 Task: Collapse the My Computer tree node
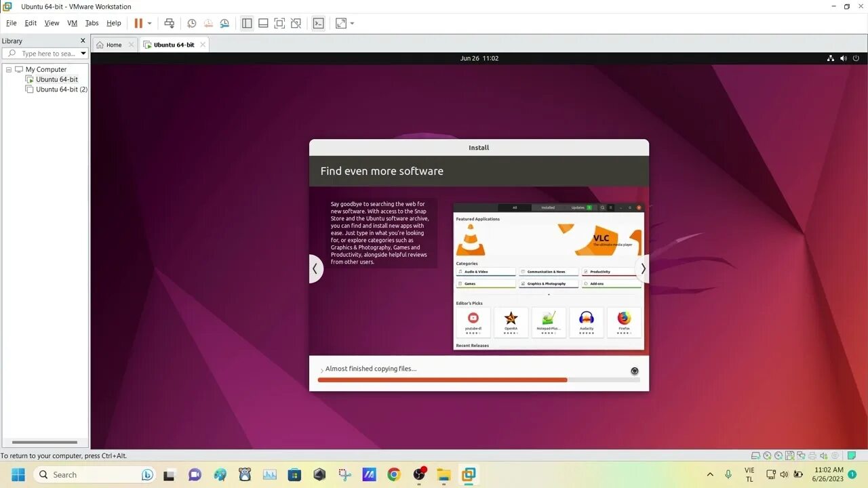[9, 69]
